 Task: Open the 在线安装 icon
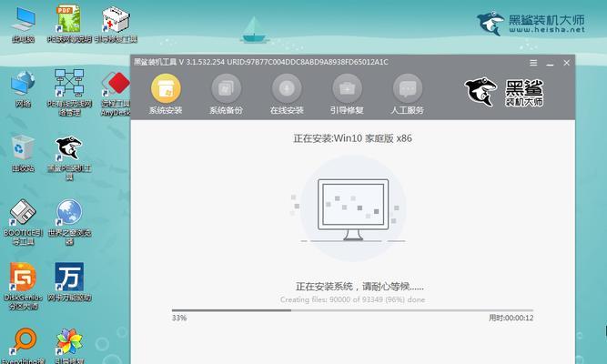coord(287,88)
